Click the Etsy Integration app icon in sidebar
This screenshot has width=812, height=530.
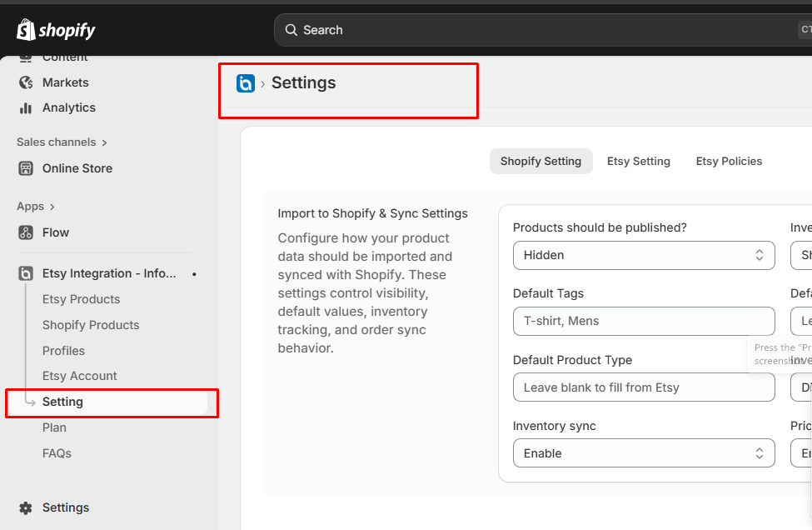[26, 273]
